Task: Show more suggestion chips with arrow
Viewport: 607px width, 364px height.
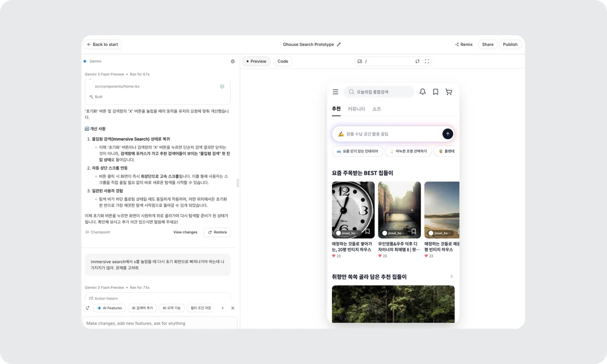Action: 223,308
